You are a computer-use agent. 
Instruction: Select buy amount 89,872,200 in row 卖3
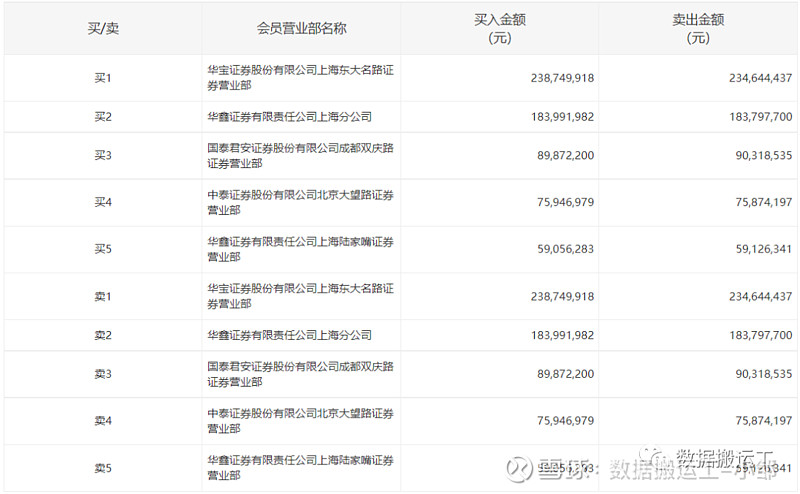coord(565,374)
